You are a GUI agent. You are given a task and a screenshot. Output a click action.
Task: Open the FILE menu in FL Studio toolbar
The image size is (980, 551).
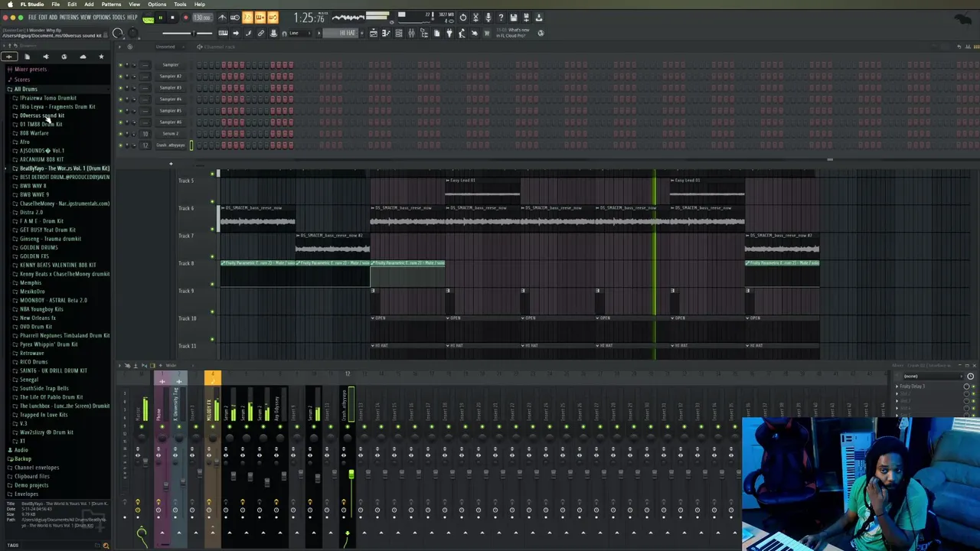[x=32, y=18]
